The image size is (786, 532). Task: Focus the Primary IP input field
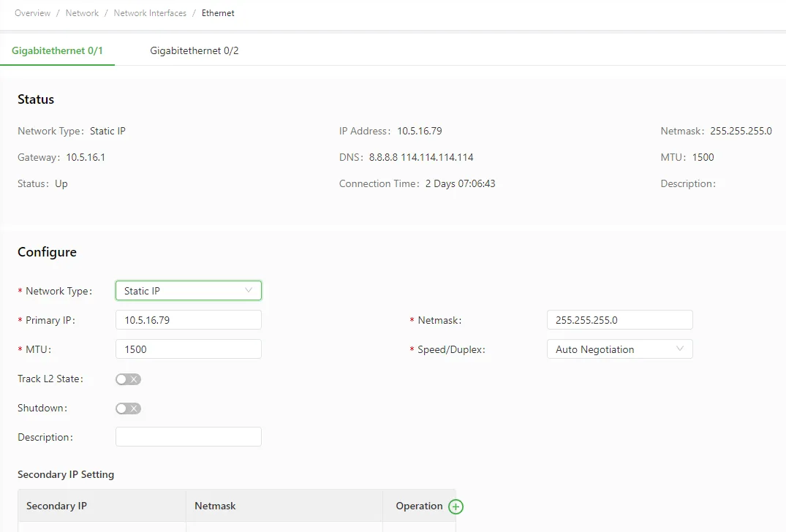click(x=189, y=319)
